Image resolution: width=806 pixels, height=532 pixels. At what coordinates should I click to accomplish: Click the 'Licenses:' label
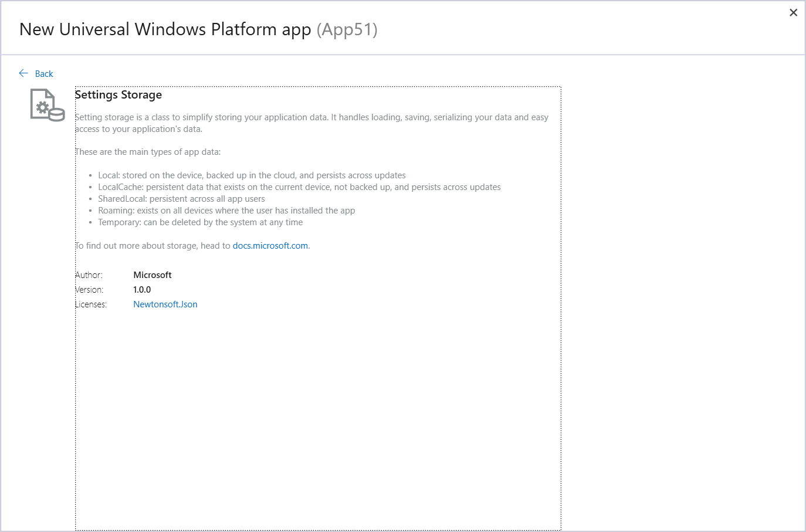pyautogui.click(x=91, y=304)
